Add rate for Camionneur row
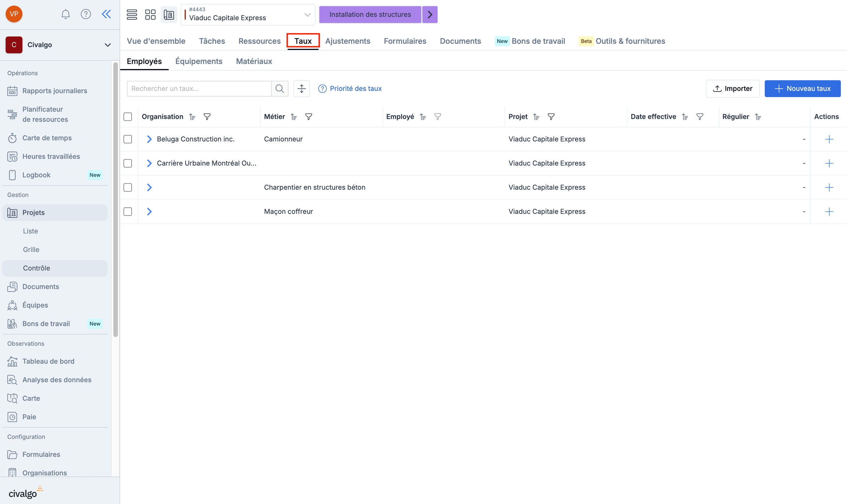The height and width of the screenshot is (504, 847). pyautogui.click(x=829, y=139)
